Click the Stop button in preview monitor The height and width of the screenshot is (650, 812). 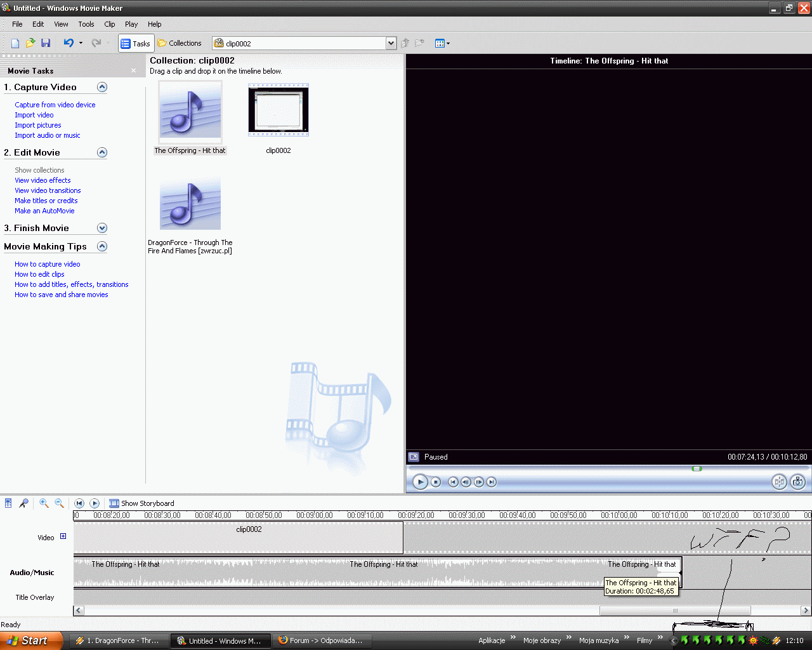coord(436,482)
